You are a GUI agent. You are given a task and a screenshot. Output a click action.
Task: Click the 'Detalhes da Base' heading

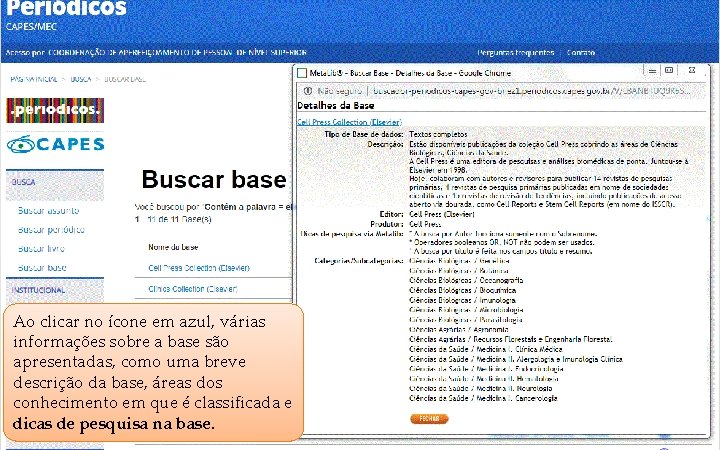[336, 106]
